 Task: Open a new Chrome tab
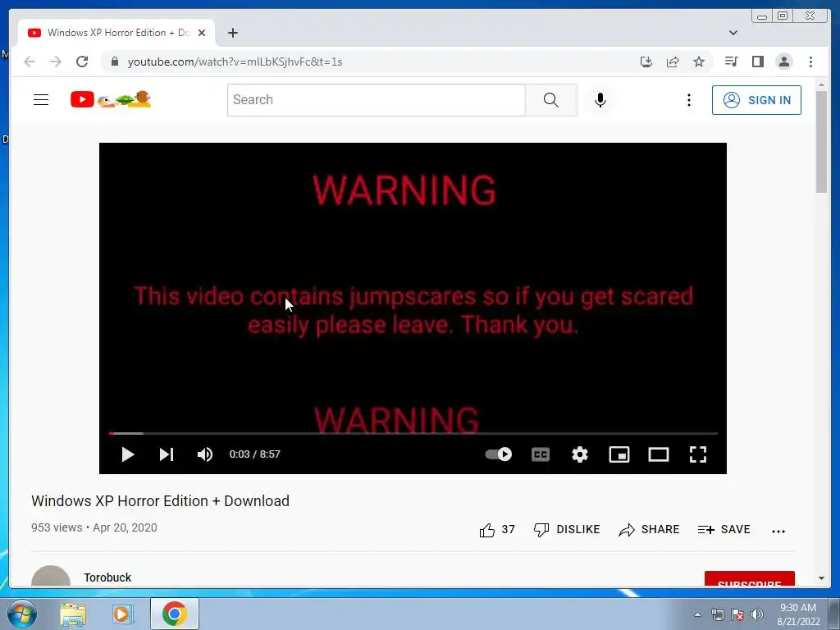[x=232, y=33]
